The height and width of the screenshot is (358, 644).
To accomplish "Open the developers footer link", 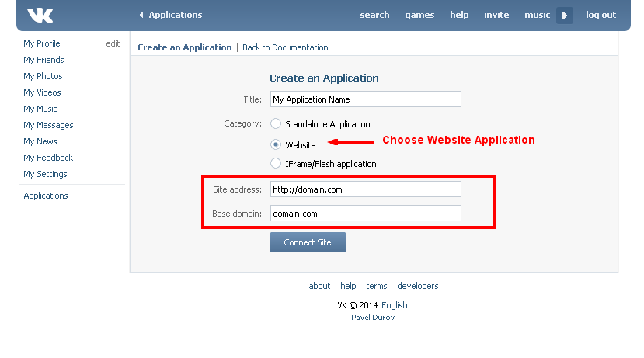I will pos(417,286).
